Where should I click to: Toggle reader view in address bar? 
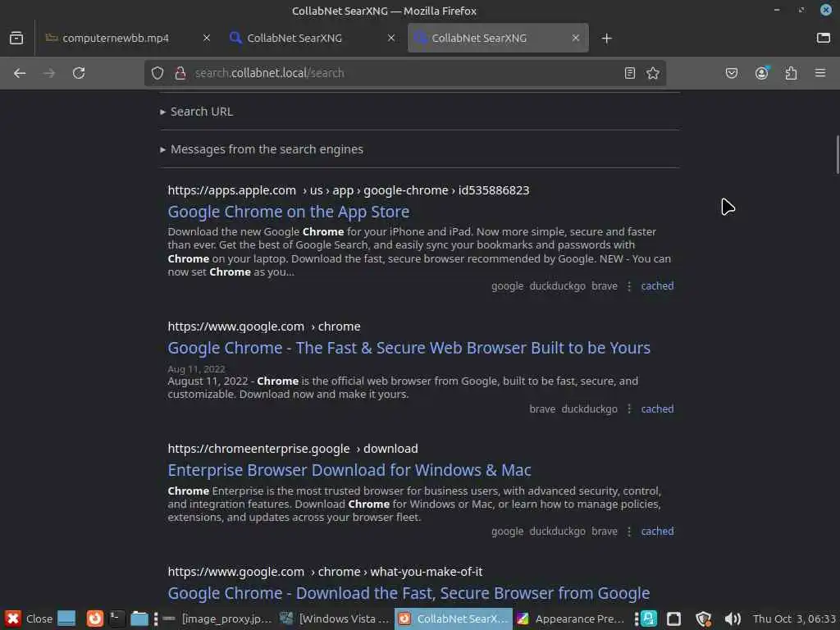tap(630, 73)
